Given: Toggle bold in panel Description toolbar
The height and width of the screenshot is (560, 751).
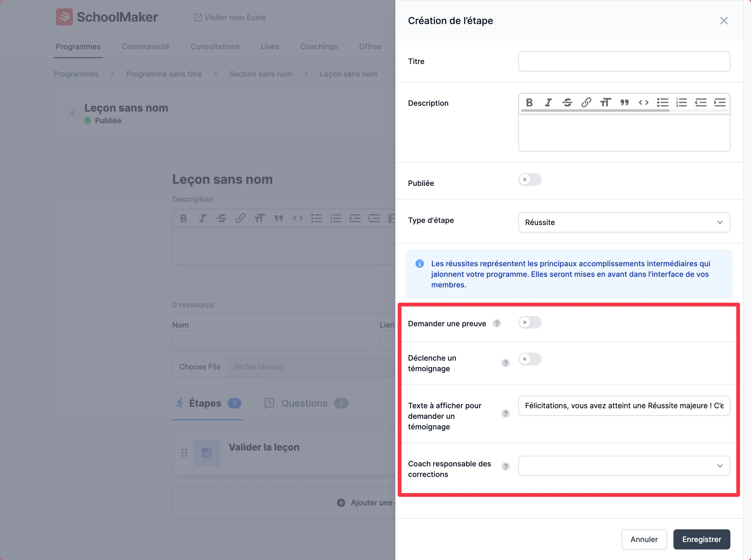Looking at the screenshot, I should click(529, 102).
